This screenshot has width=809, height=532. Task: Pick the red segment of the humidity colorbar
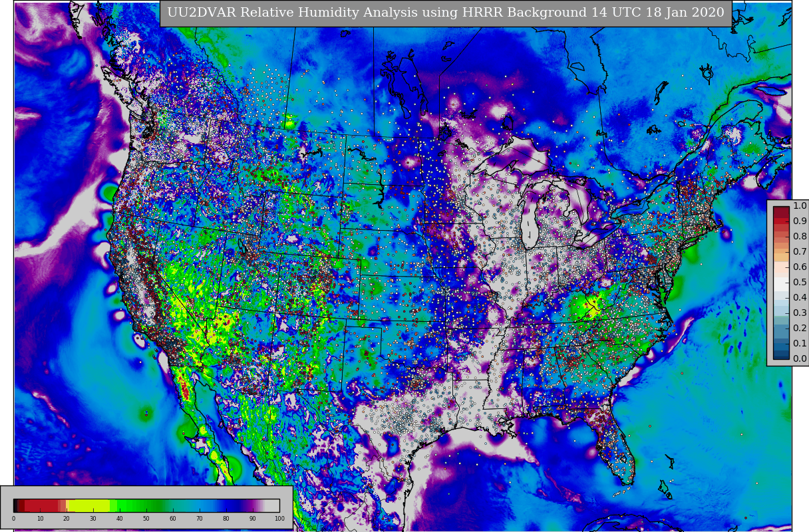click(41, 505)
